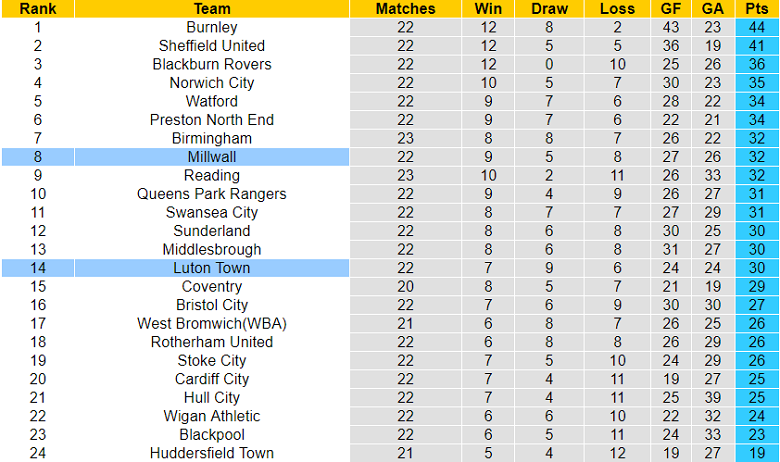Click the Queens Park Rangers team name

tap(212, 194)
